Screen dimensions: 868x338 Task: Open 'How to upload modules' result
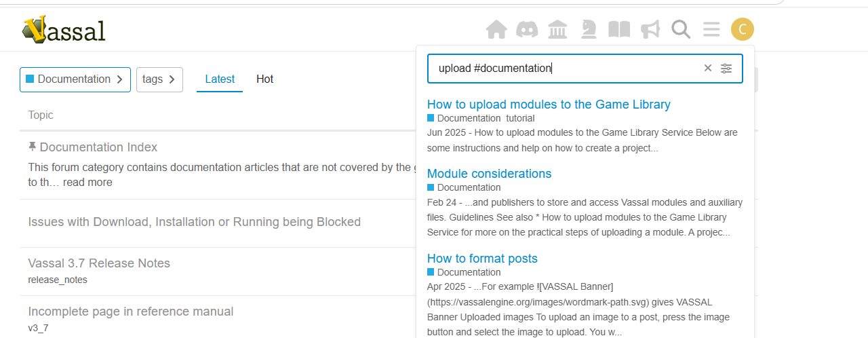coord(549,105)
